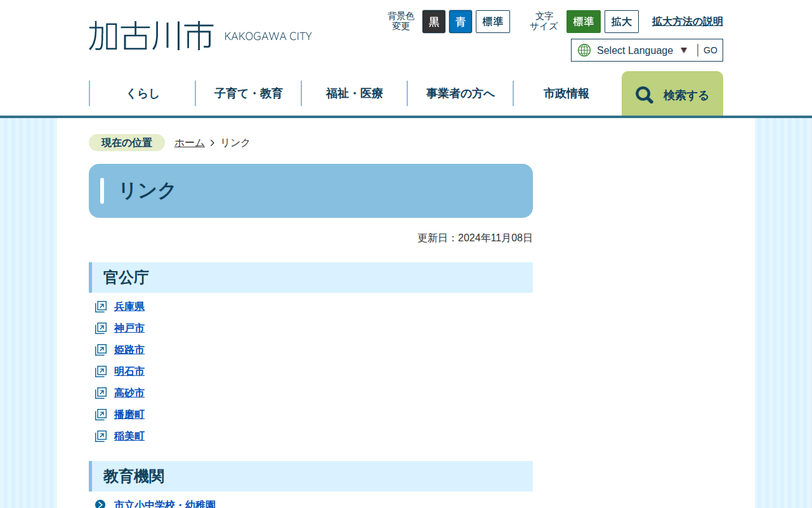Open the 検索する search tab
This screenshot has width=812, height=508.
tap(672, 94)
